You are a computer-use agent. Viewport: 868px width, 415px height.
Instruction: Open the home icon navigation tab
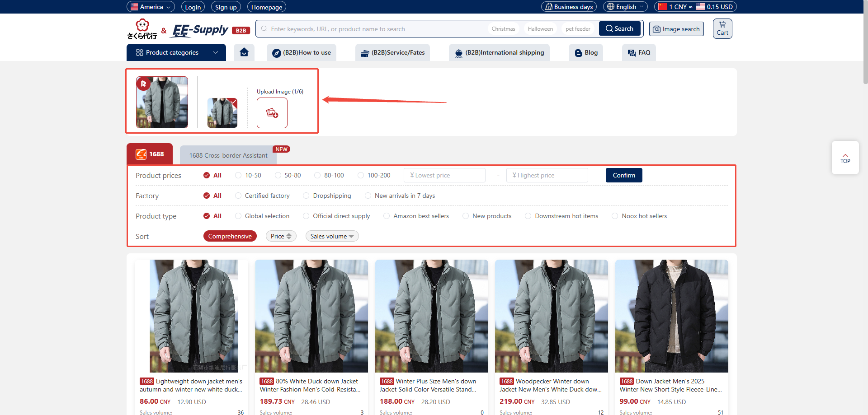click(x=244, y=52)
